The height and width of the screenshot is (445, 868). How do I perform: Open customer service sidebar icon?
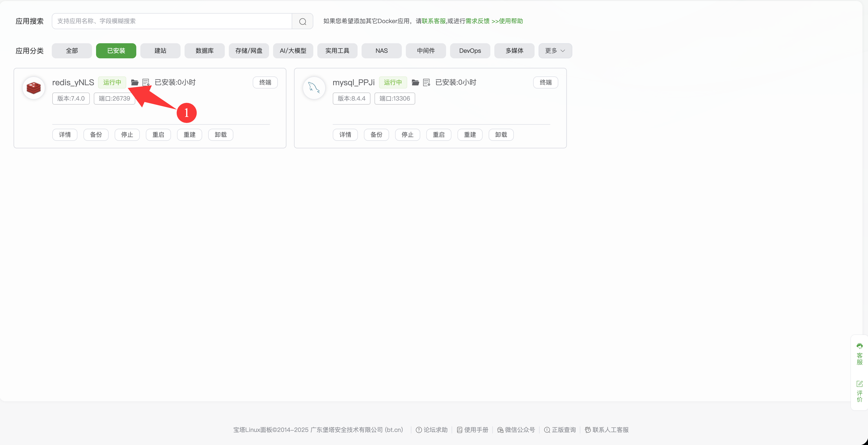click(x=859, y=354)
